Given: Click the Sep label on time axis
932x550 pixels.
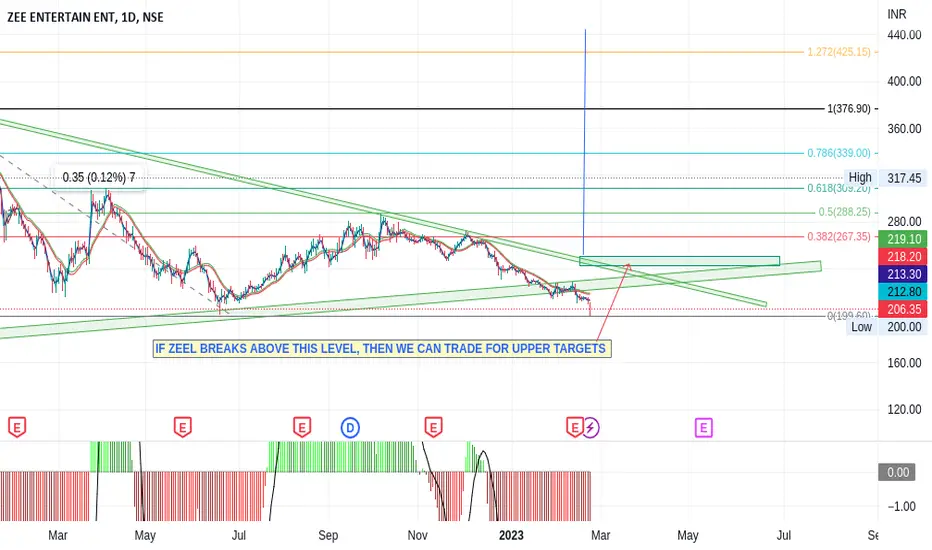Looking at the screenshot, I should [328, 536].
